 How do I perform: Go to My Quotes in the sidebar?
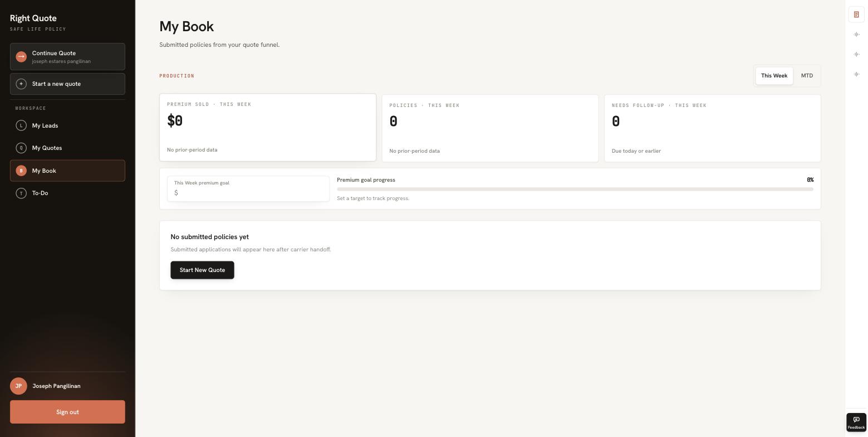[67, 148]
